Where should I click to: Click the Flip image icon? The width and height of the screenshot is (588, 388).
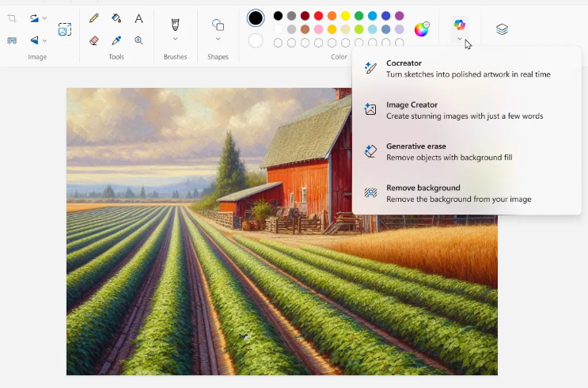[x=34, y=40]
